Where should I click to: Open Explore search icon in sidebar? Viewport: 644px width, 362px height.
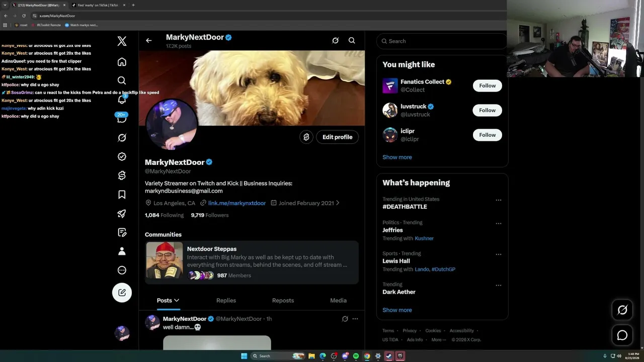pos(122,80)
